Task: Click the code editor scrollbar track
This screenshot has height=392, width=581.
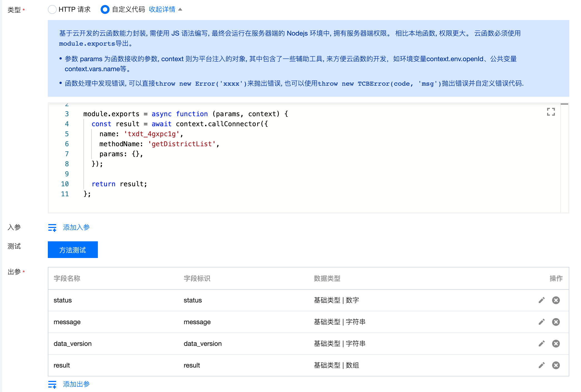Action: pos(564,158)
